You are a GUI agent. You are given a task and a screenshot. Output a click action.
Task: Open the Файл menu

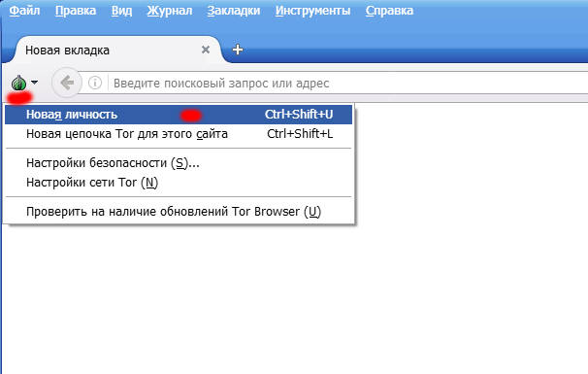click(x=24, y=11)
